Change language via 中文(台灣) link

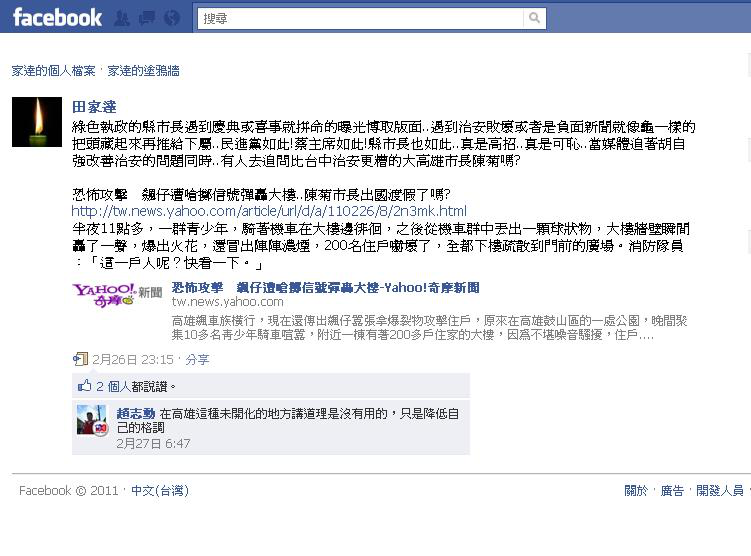160,490
